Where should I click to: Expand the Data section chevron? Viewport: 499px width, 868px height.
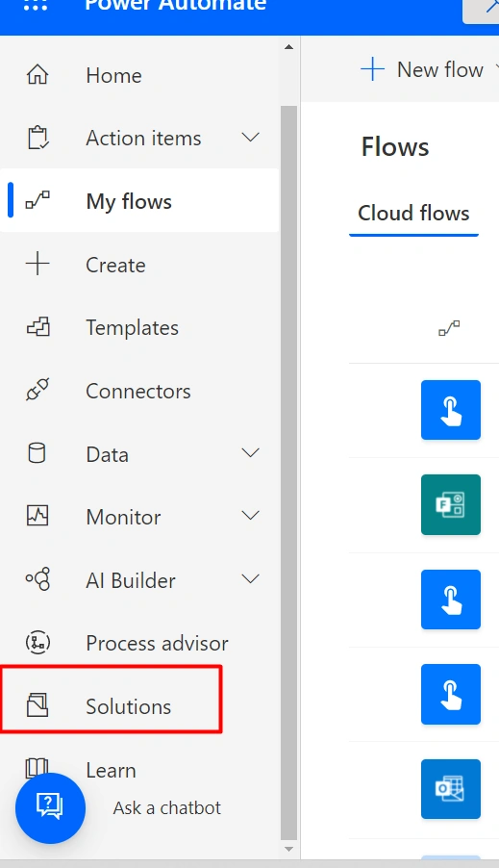(251, 453)
